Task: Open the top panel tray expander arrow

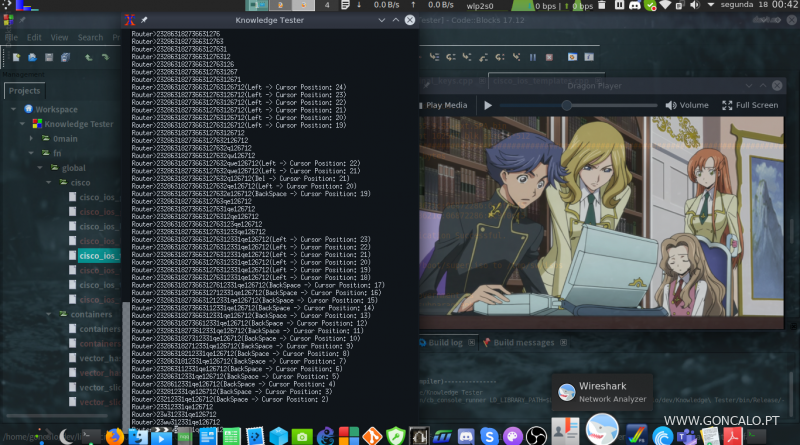Action: 711,5
